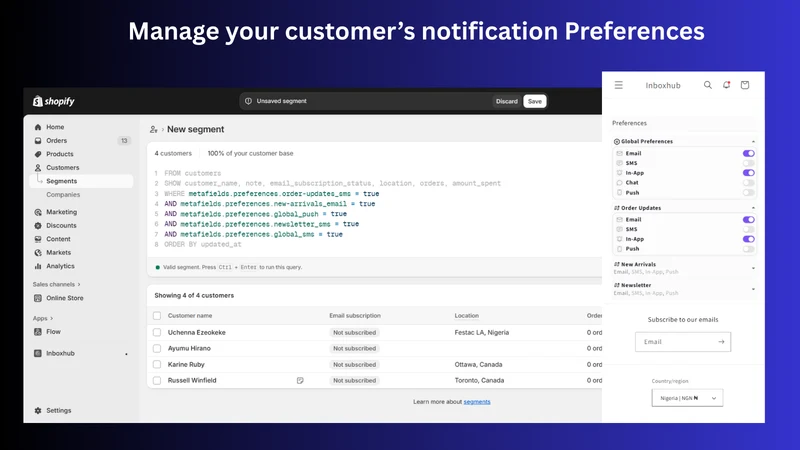800x450 pixels.
Task: Open customer Uchenna Ezeokeke
Action: 196,332
